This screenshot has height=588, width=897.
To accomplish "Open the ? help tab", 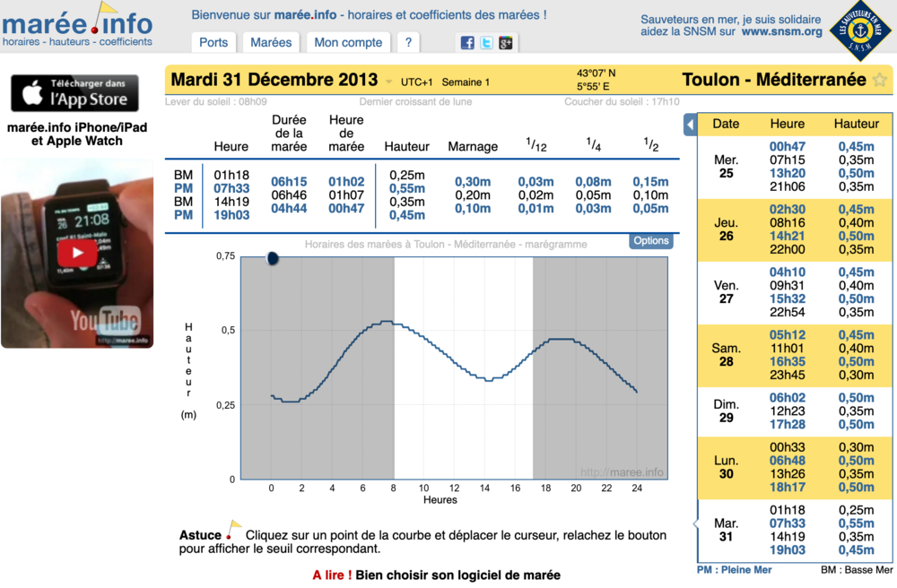I will click(408, 42).
